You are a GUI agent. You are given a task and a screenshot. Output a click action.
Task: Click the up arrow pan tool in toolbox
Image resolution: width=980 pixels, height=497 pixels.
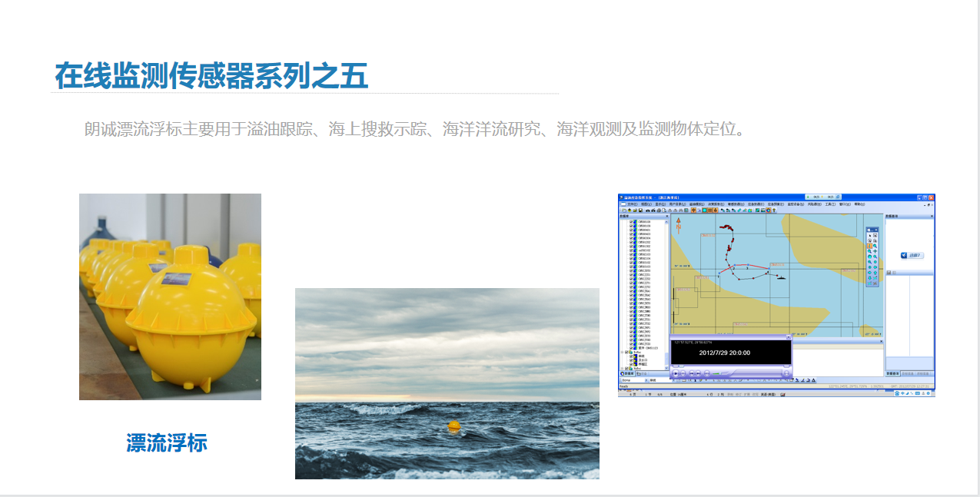875,273
